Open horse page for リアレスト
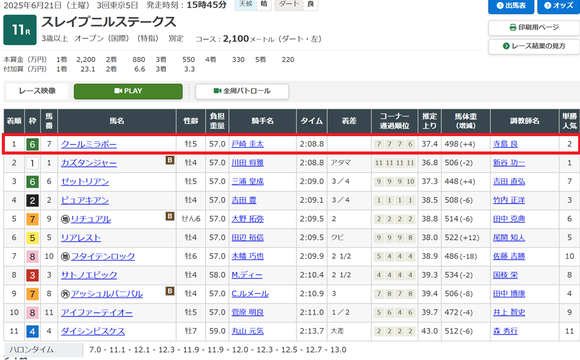This screenshot has width=580, height=360. 81,238
